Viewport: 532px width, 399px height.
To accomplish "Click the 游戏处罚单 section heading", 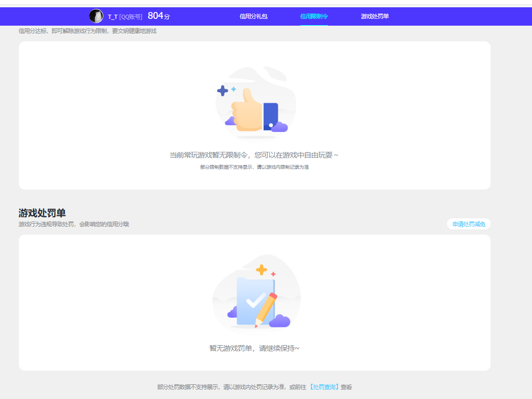I will pos(42,213).
